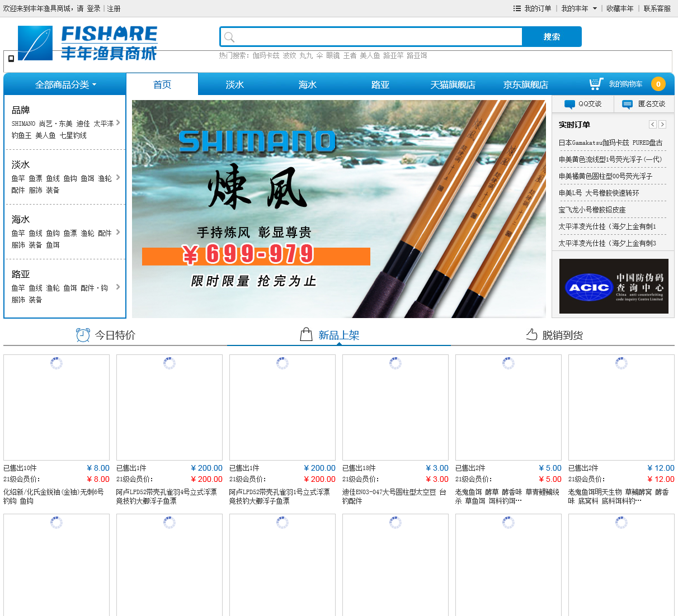678x616 pixels.
Task: Click the Shimano 炼风 rod banner
Action: pos(339,209)
